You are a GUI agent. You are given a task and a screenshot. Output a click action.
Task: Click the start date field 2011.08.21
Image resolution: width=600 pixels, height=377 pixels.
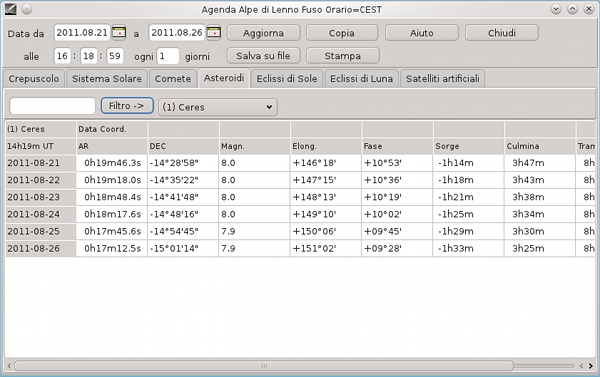coord(82,33)
